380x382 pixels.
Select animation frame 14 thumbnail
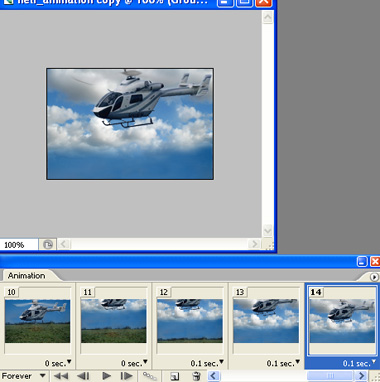[342, 321]
